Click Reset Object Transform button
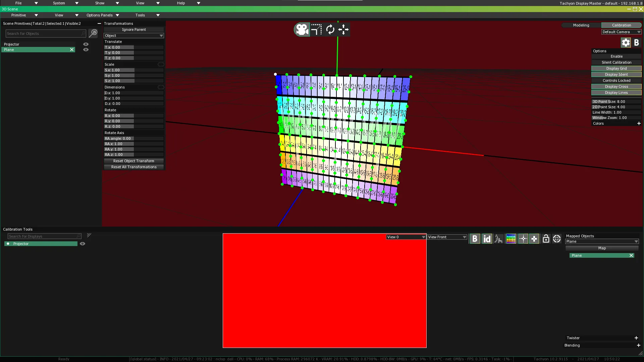 pyautogui.click(x=134, y=161)
